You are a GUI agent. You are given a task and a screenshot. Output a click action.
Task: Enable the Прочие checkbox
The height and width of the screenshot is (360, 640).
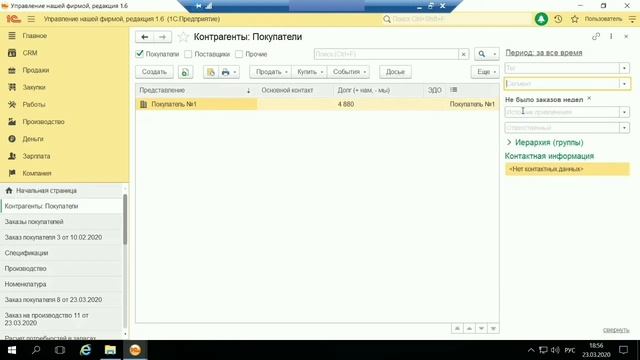click(x=239, y=54)
